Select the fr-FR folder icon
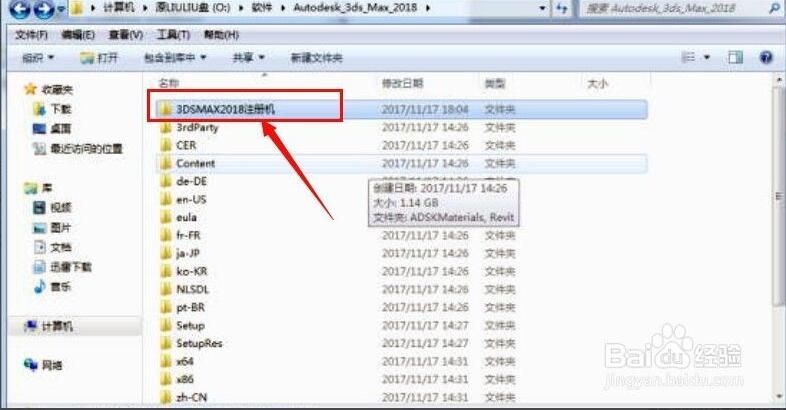 (166, 236)
